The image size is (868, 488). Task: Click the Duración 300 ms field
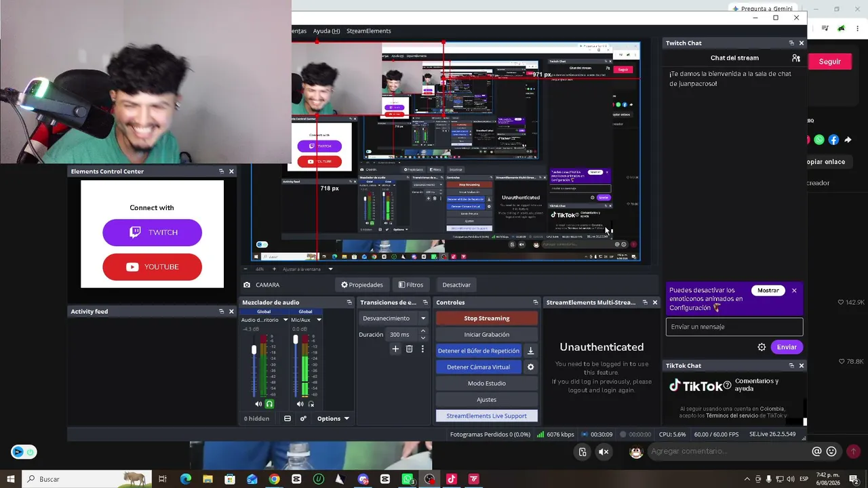401,334
